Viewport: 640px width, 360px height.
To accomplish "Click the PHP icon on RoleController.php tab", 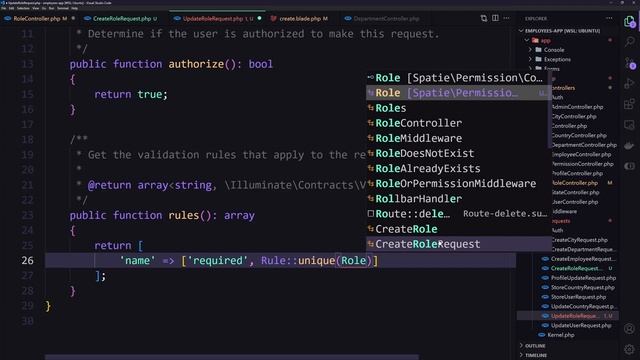I will (x=8, y=19).
